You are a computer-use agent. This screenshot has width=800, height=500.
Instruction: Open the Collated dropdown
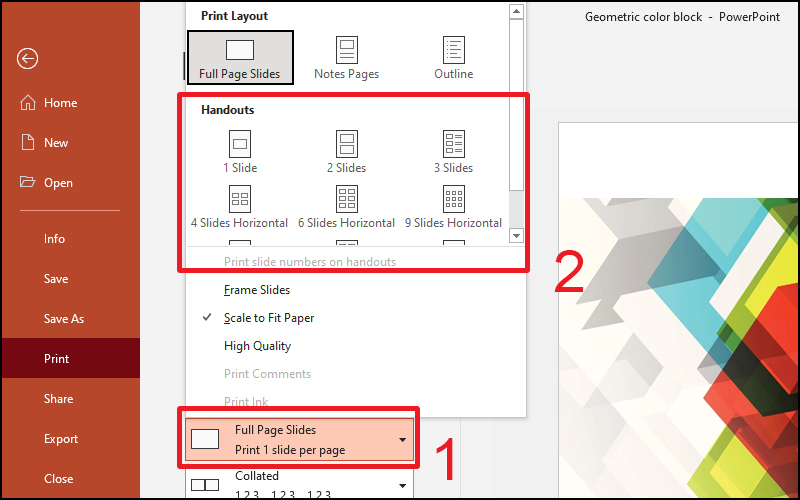[x=299, y=484]
